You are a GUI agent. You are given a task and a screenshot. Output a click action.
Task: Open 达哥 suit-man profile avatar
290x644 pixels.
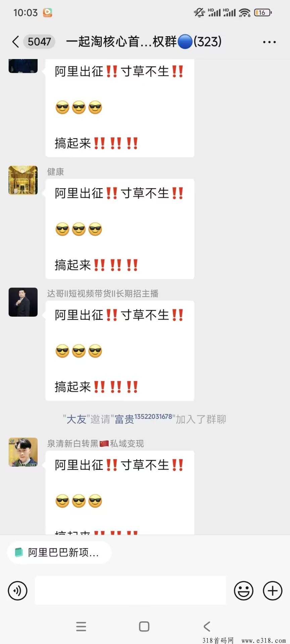(23, 302)
